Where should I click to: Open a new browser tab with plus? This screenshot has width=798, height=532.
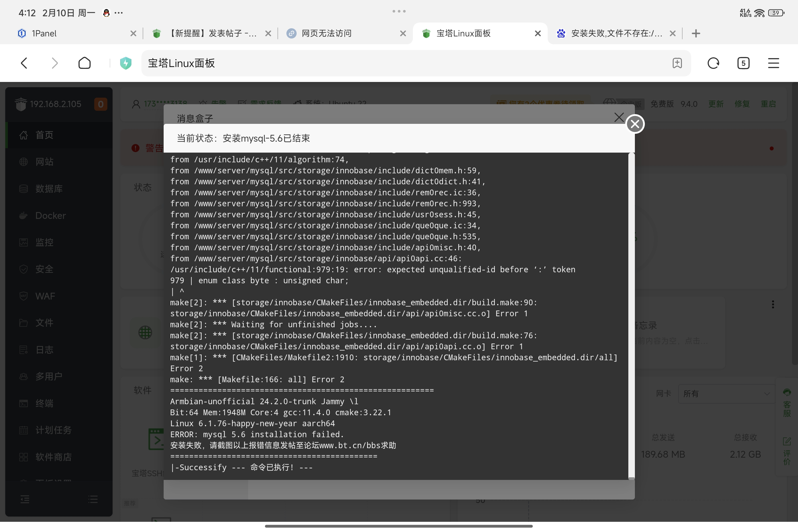(x=696, y=33)
